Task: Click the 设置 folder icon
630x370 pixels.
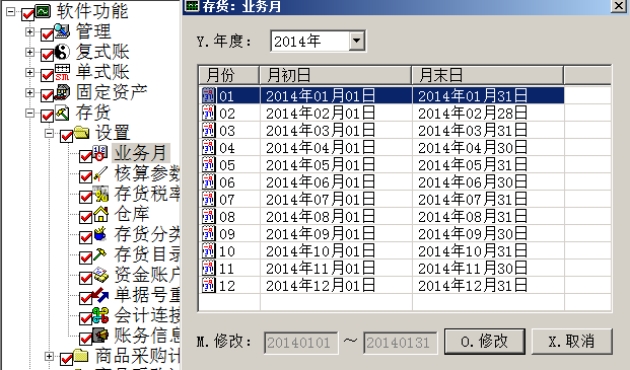Action: [x=81, y=133]
